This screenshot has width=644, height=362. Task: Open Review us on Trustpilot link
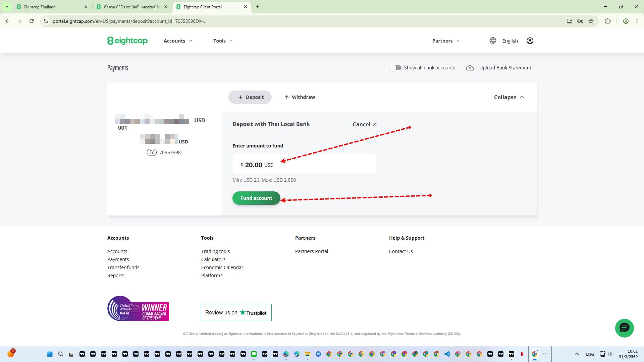235,312
